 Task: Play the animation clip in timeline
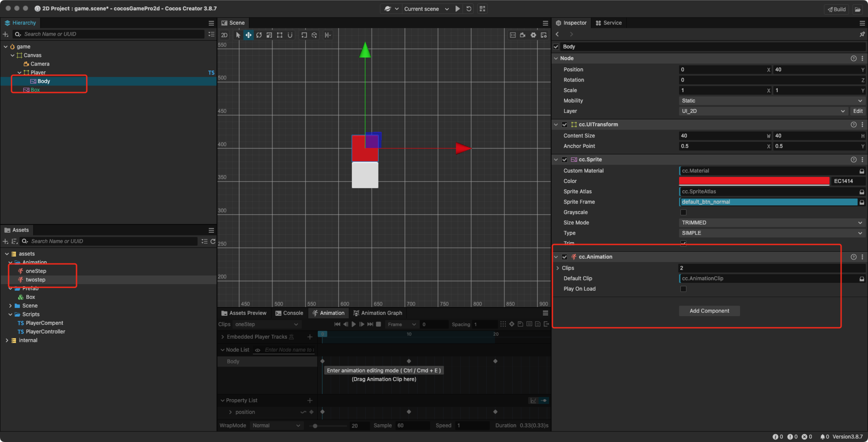[353, 324]
